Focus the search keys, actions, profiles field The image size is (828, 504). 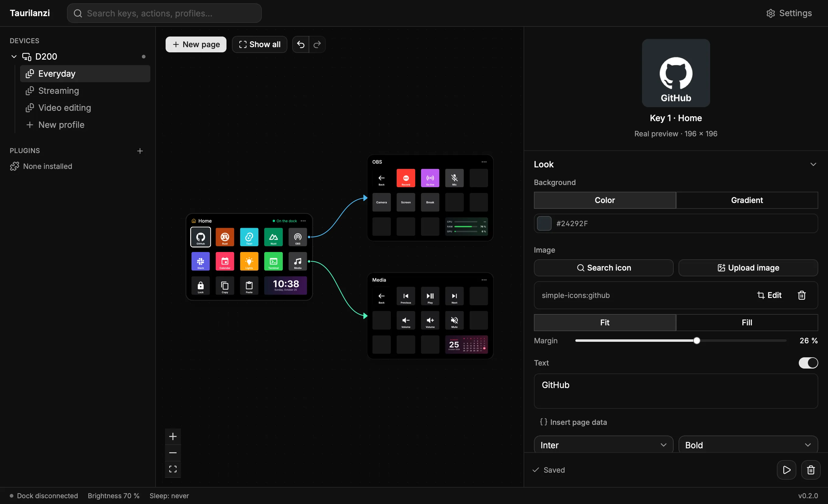(164, 13)
